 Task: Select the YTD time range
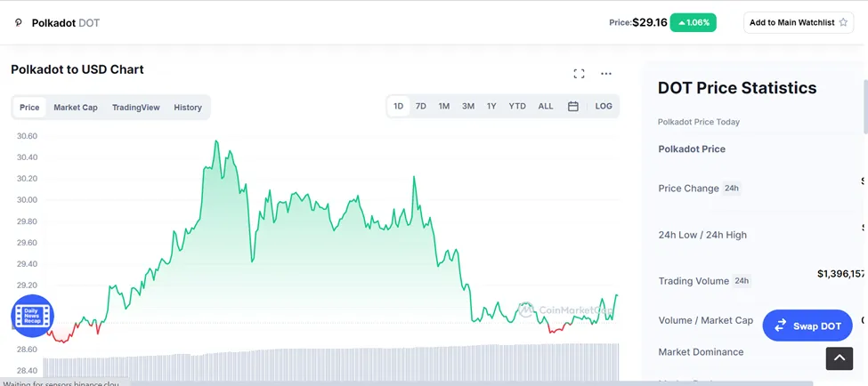click(517, 106)
